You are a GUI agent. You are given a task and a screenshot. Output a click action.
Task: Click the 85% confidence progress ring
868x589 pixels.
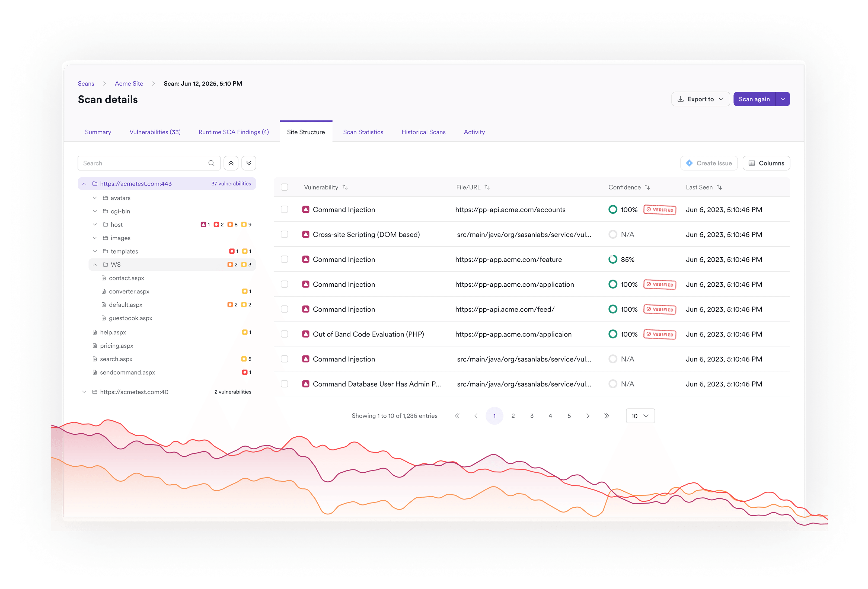tap(612, 260)
